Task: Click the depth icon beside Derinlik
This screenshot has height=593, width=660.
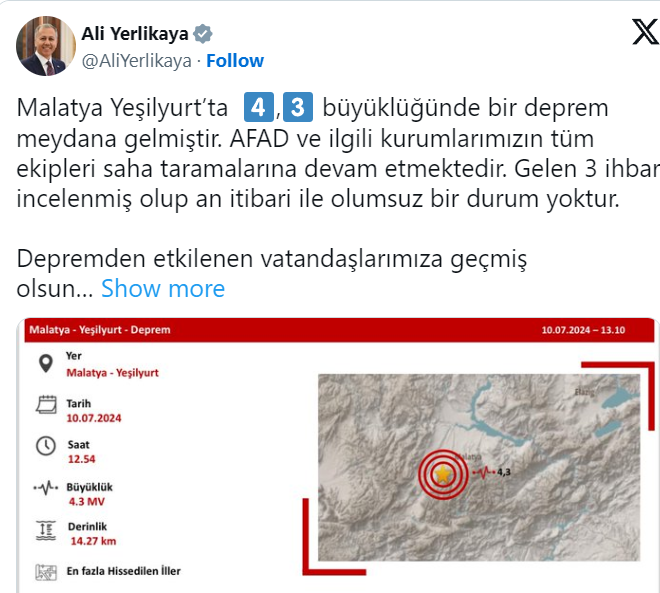Action: tap(46, 531)
